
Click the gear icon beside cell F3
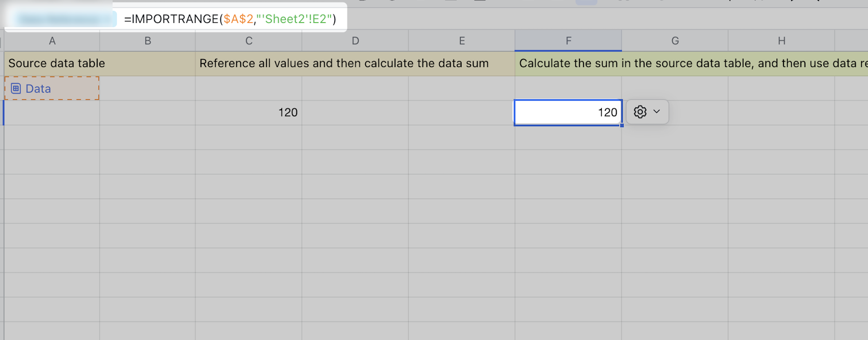click(x=640, y=112)
